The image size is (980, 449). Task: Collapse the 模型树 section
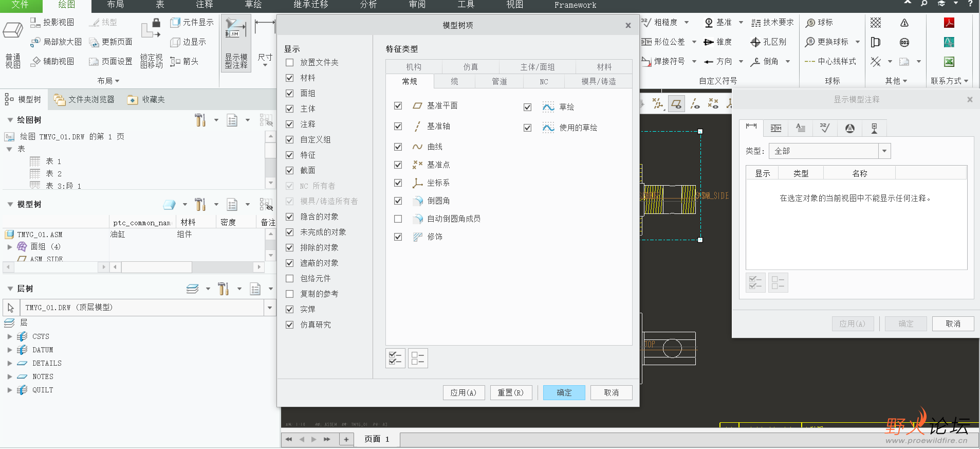10,204
